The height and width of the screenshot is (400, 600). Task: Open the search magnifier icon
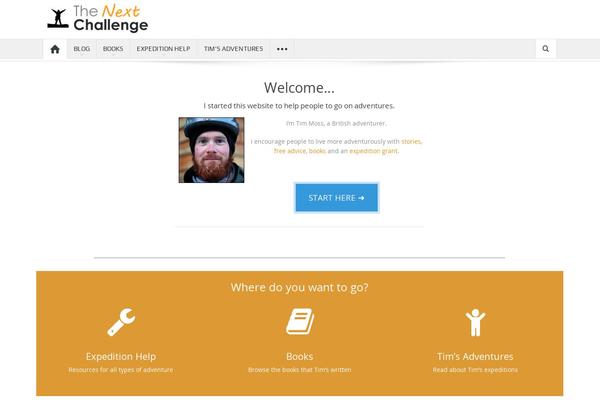546,49
